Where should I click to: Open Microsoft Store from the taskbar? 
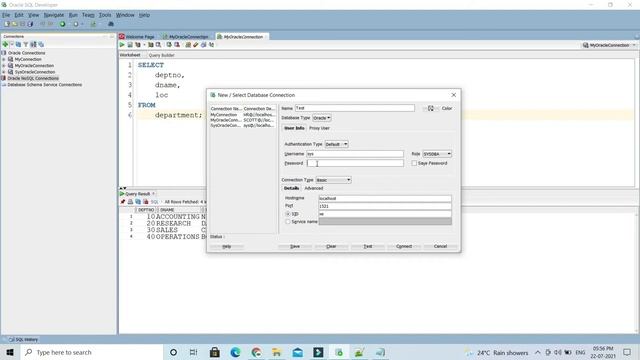(x=215, y=352)
